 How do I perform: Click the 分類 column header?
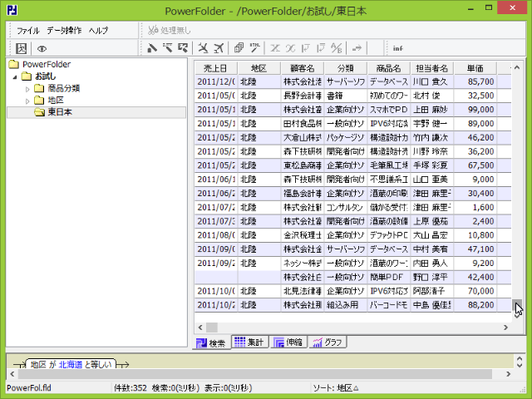346,68
